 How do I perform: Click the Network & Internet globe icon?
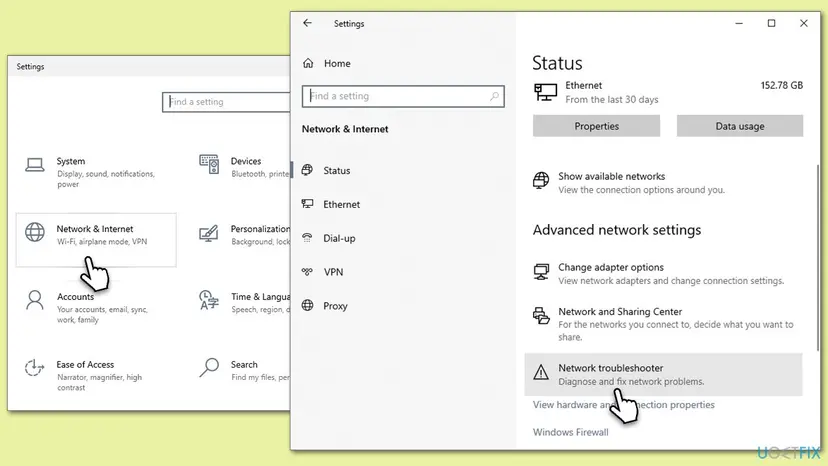pos(35,232)
